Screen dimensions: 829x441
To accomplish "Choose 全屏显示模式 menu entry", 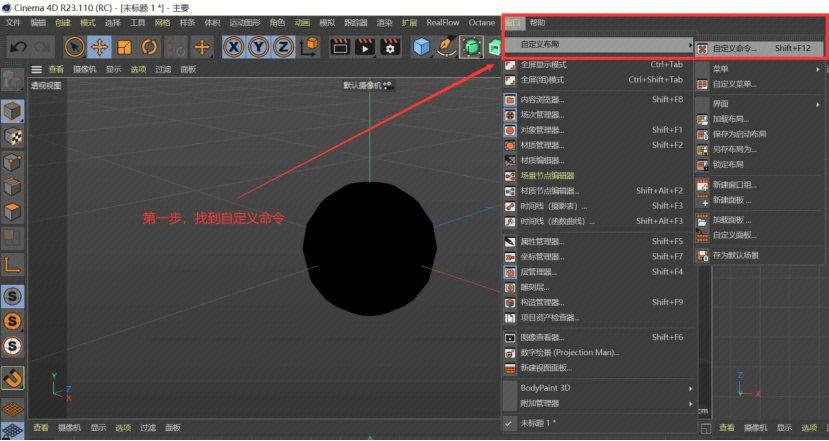I will pos(598,65).
